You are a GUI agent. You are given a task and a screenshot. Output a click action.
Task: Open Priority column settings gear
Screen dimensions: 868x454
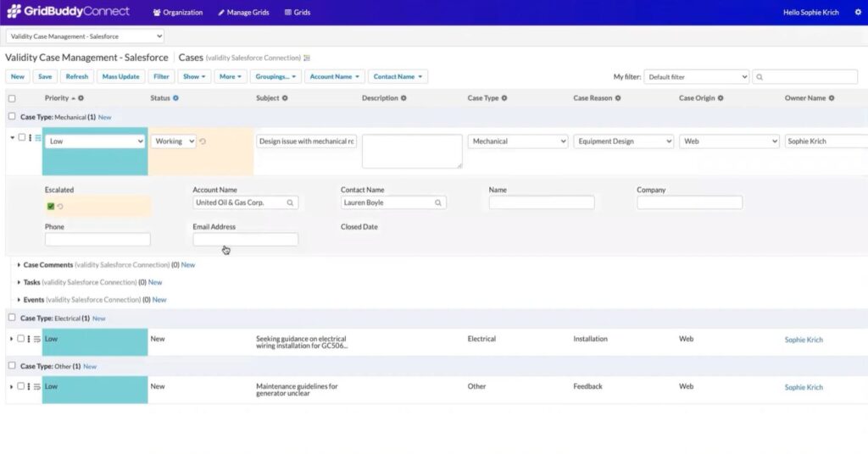[x=81, y=98]
